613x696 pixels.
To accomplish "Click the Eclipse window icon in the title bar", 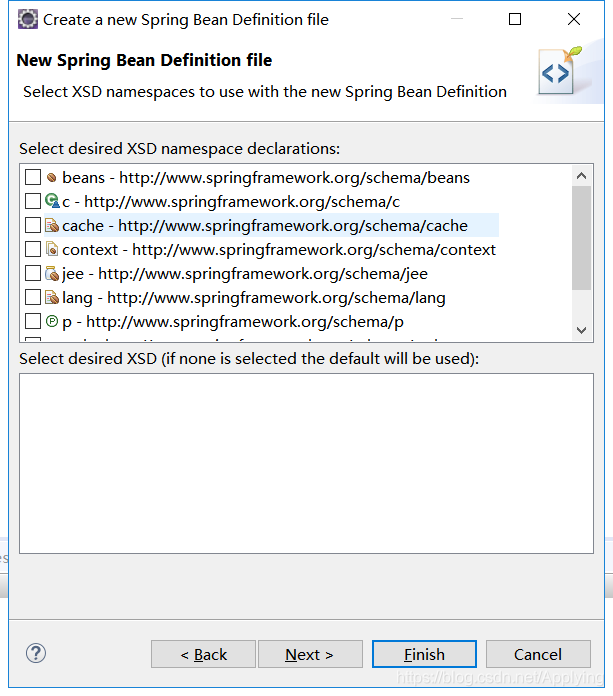I will (28, 20).
